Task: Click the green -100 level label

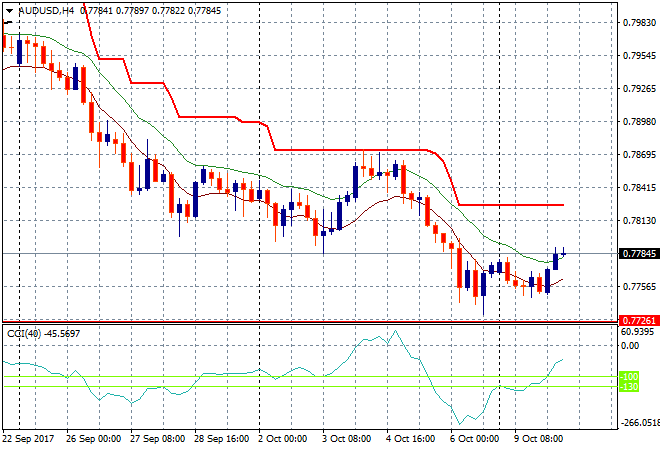Action: click(629, 376)
